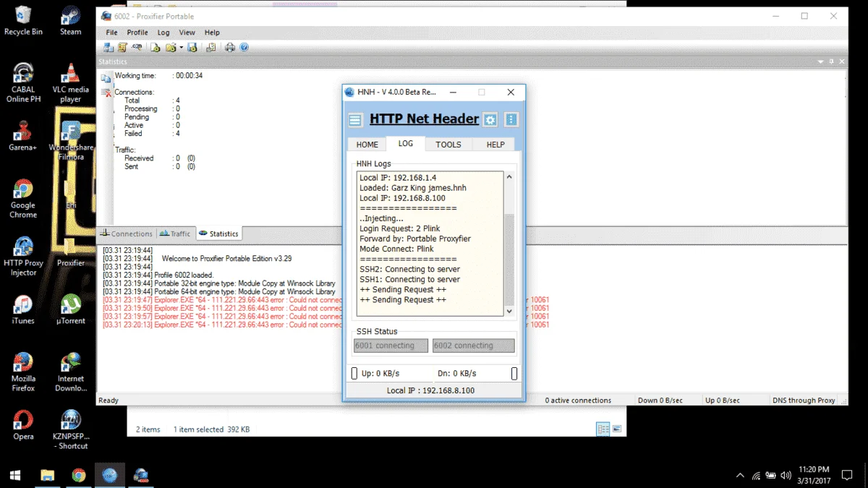Open Chrome from the taskbar
Image resolution: width=868 pixels, height=488 pixels.
click(x=79, y=475)
